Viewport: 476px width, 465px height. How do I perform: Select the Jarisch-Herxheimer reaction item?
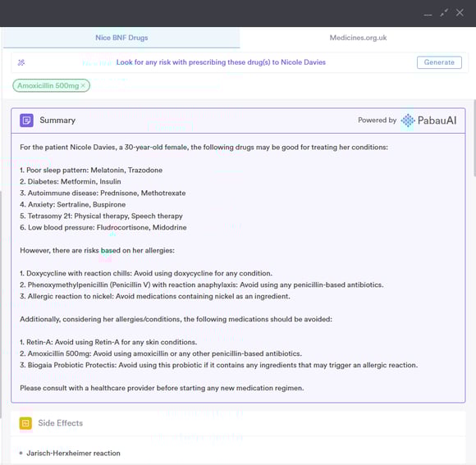click(73, 454)
